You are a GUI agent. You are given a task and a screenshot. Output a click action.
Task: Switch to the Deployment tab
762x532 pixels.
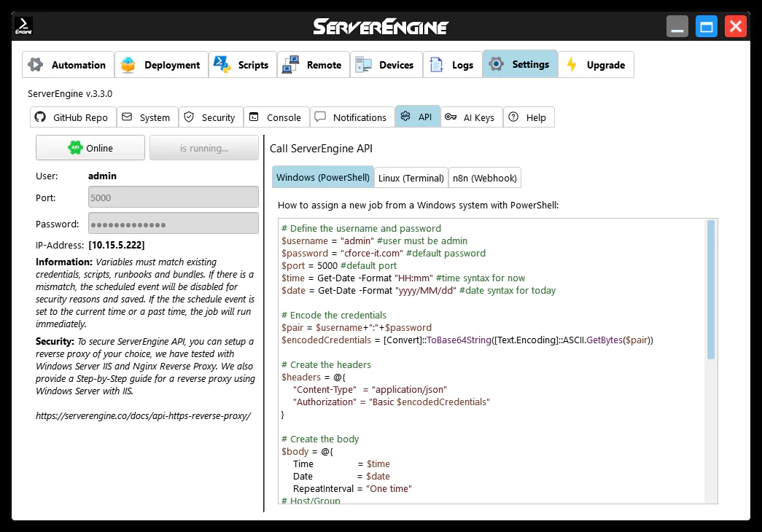point(161,65)
